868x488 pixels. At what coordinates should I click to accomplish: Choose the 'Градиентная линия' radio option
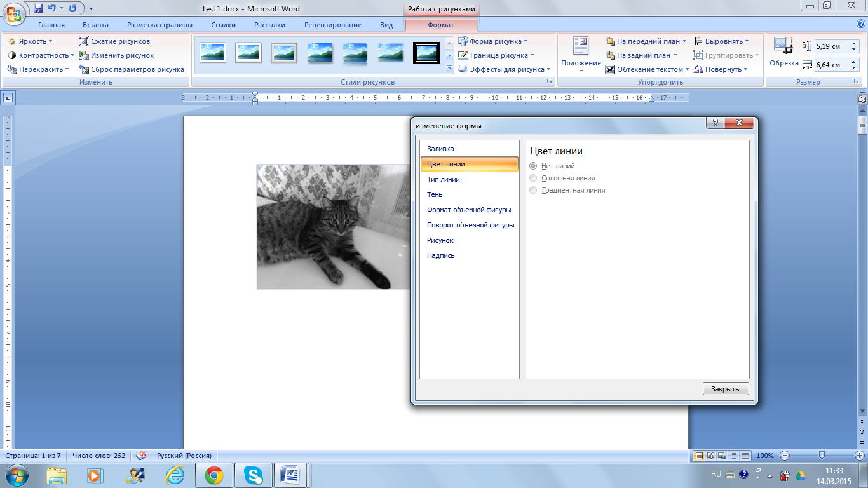533,190
